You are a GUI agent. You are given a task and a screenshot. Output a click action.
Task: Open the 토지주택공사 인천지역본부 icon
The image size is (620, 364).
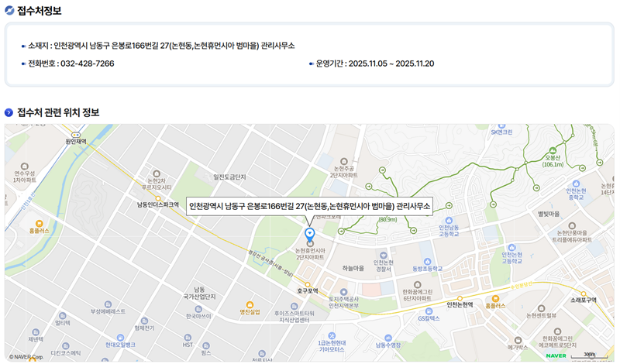tap(343, 292)
